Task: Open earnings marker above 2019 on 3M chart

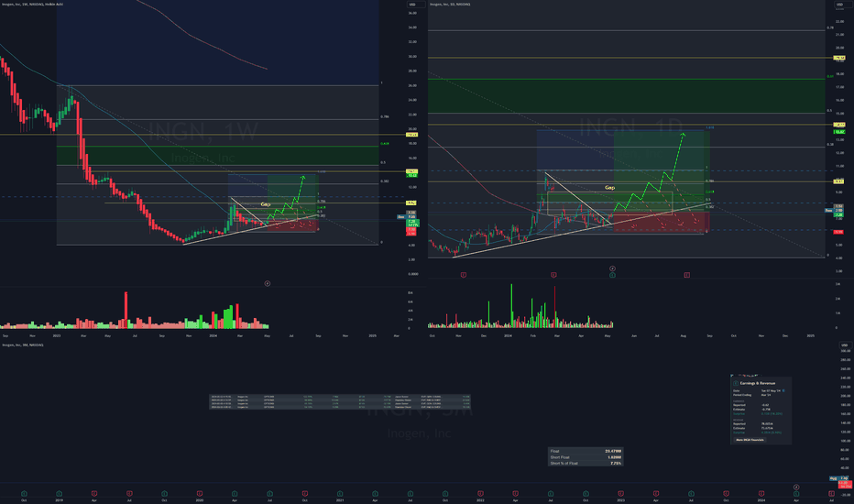Action: 59,494
